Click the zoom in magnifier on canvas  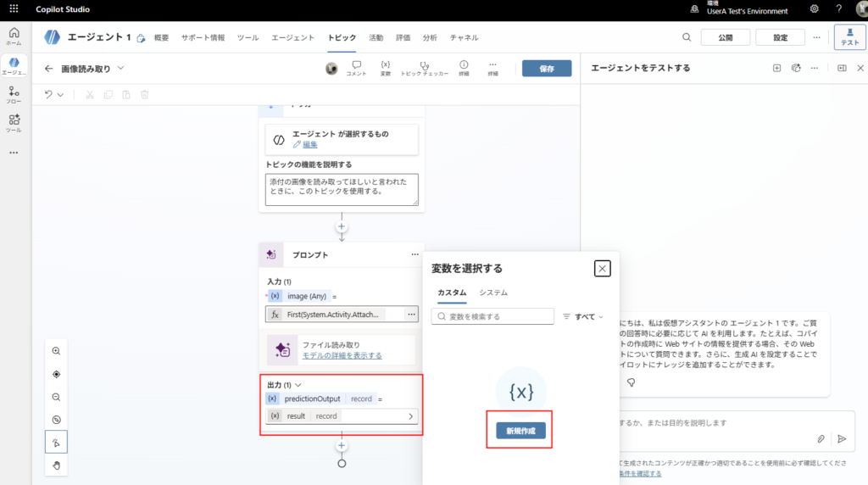56,351
